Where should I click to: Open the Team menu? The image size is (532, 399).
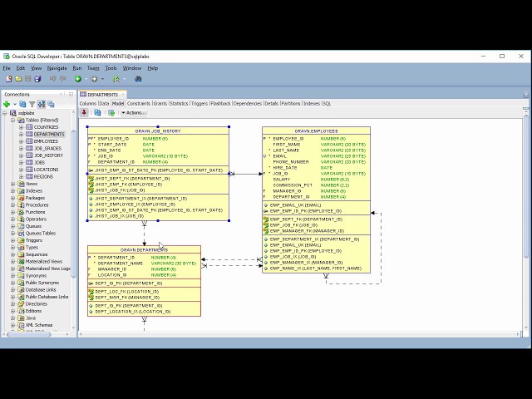point(93,68)
